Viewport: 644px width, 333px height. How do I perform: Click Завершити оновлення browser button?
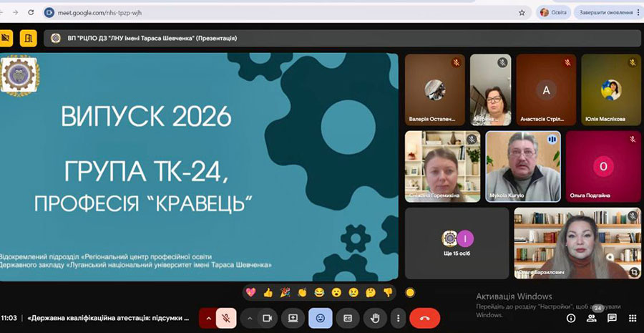click(x=609, y=12)
